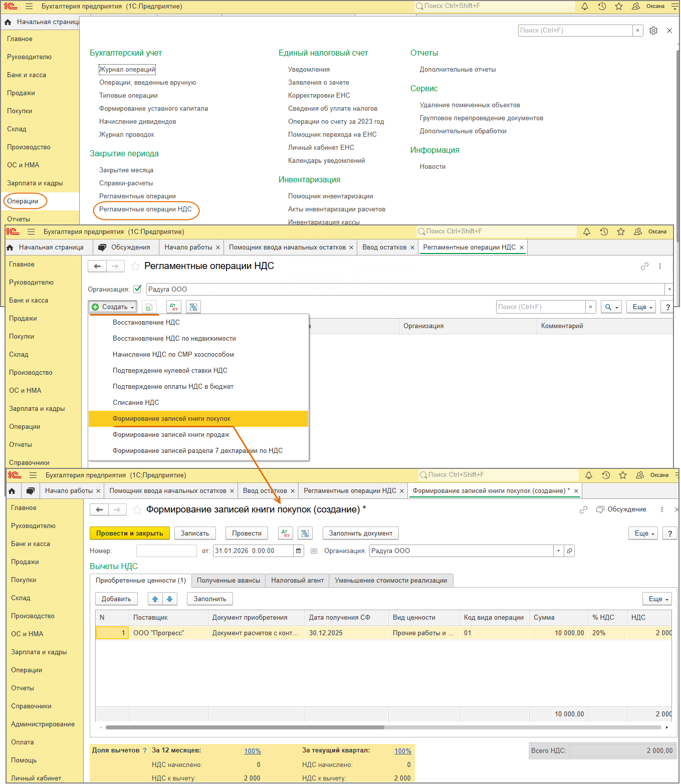Screen dimensions: 681x784
Task: Switch to the Полученные авансы tab
Action: (229, 581)
